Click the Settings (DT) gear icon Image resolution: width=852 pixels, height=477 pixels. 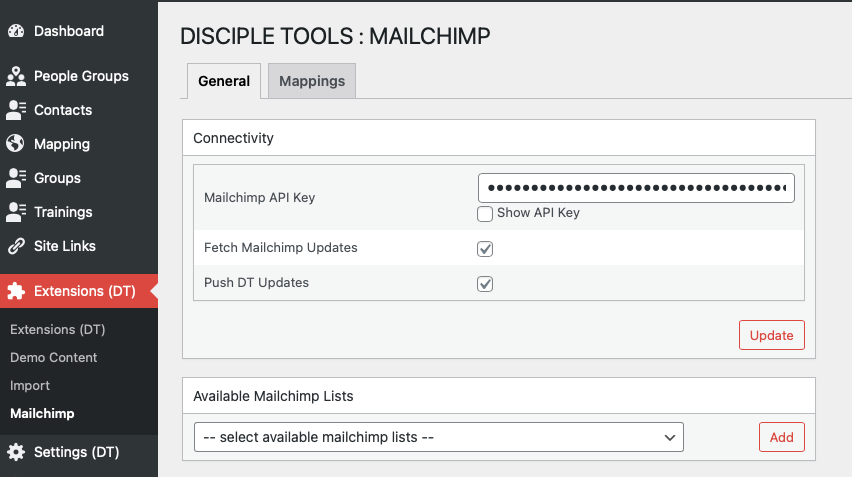coord(16,452)
